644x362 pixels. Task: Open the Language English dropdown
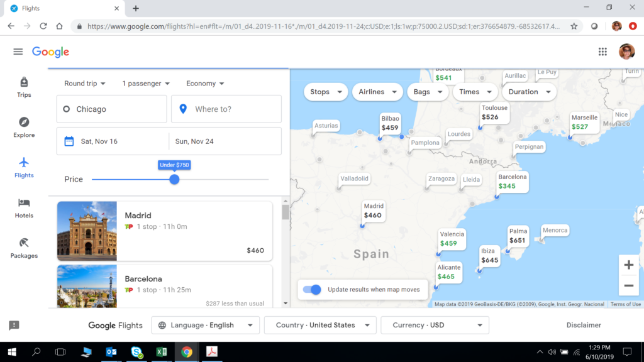tap(206, 325)
